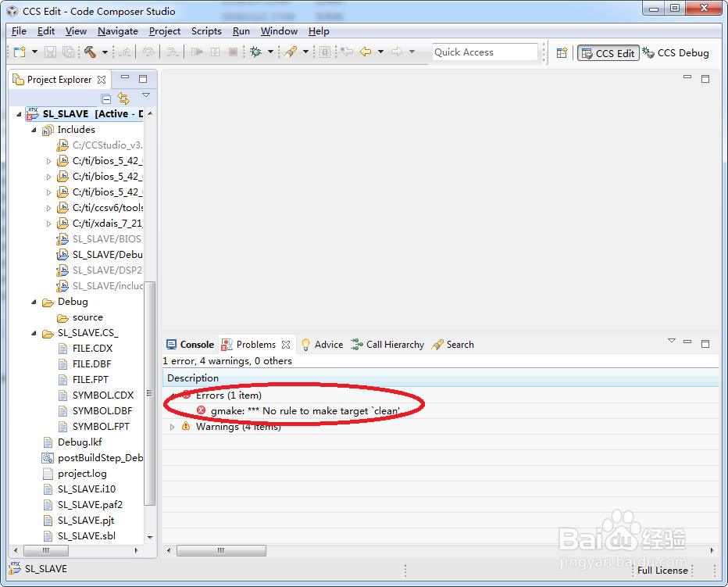
Task: Collapse the Includes folder
Action: coord(34,130)
